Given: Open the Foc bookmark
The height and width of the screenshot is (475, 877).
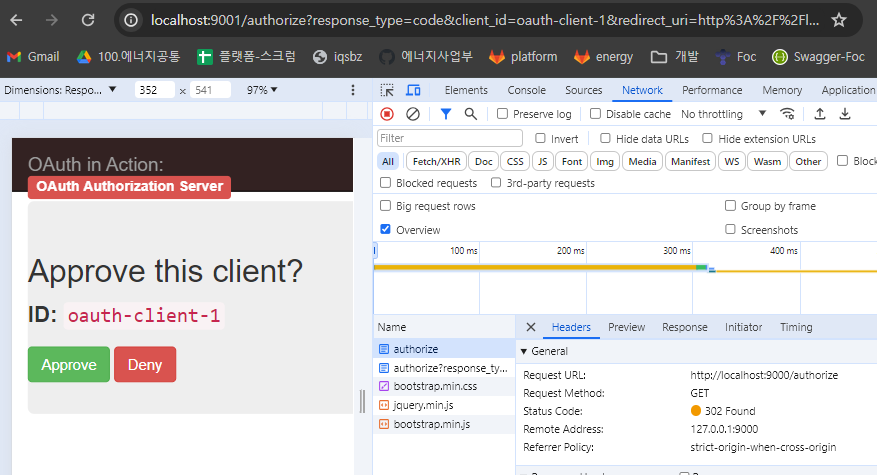Looking at the screenshot, I should 735,57.
